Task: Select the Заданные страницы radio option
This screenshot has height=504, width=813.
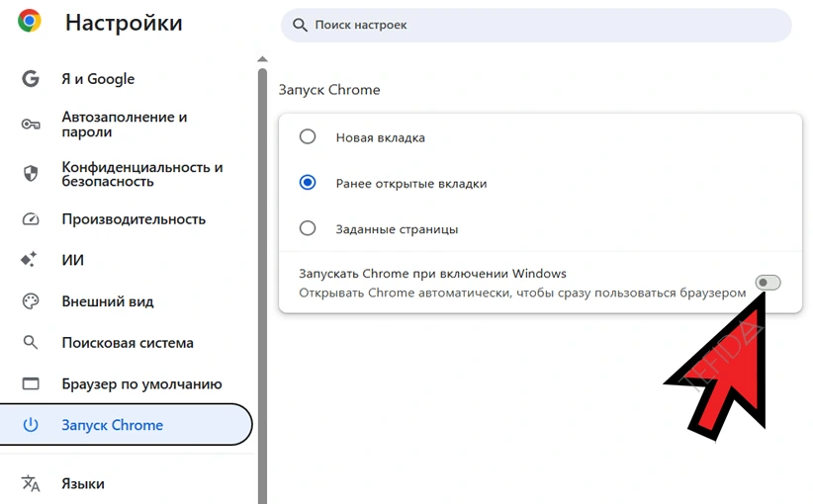Action: [308, 228]
